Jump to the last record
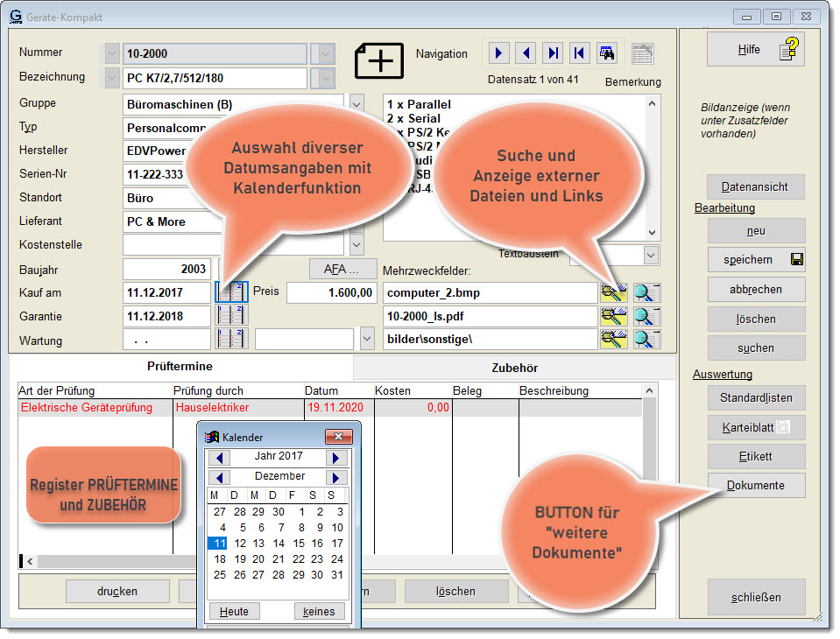The width and height of the screenshot is (840, 639). click(553, 53)
